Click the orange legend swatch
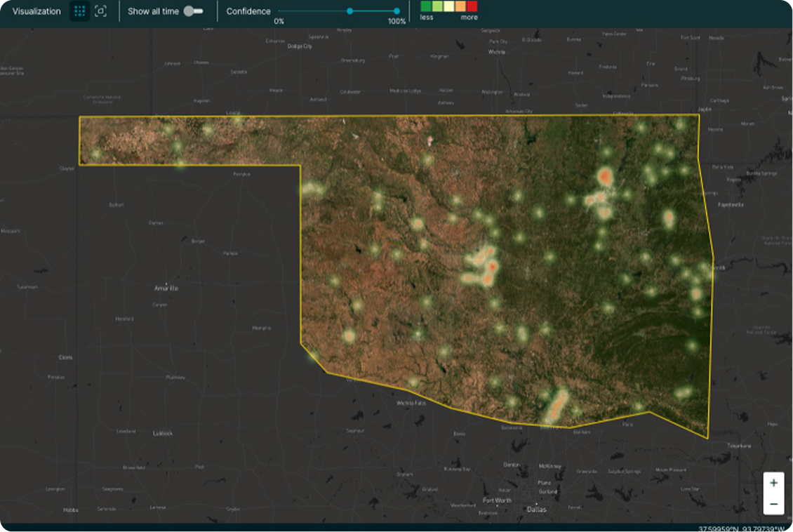 tap(460, 6)
